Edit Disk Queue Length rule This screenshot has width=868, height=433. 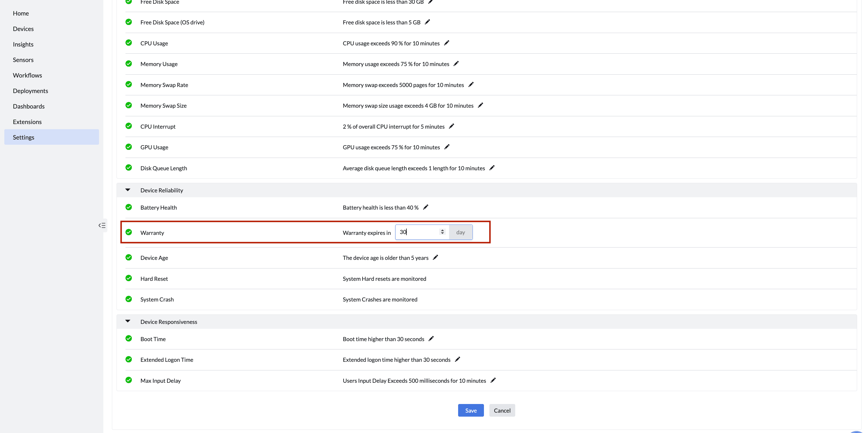[x=492, y=168]
